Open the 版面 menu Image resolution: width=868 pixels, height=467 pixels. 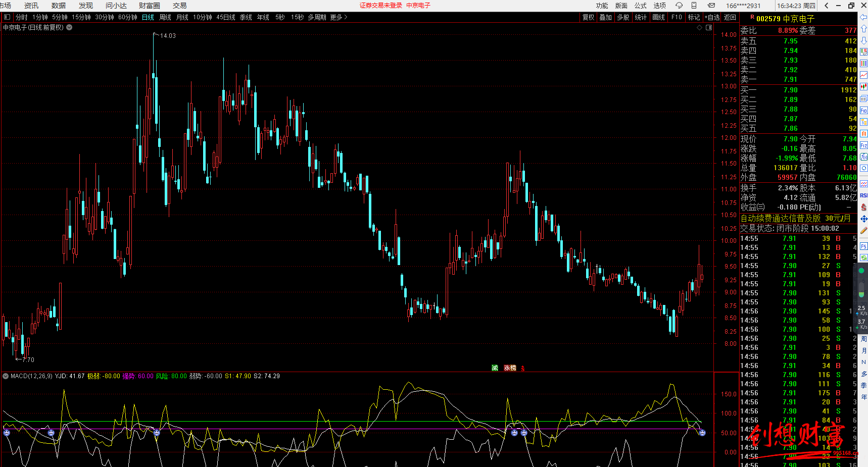coord(621,6)
